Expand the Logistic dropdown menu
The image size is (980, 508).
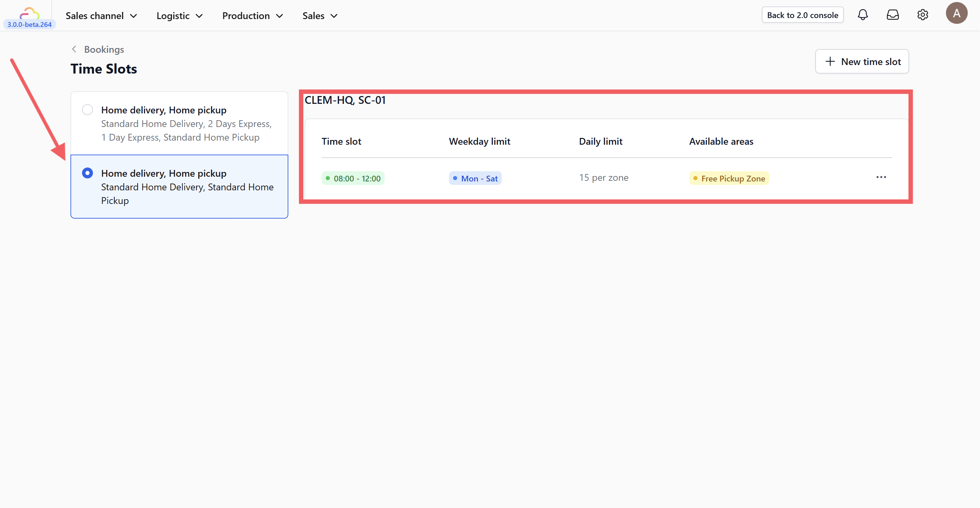pyautogui.click(x=179, y=16)
